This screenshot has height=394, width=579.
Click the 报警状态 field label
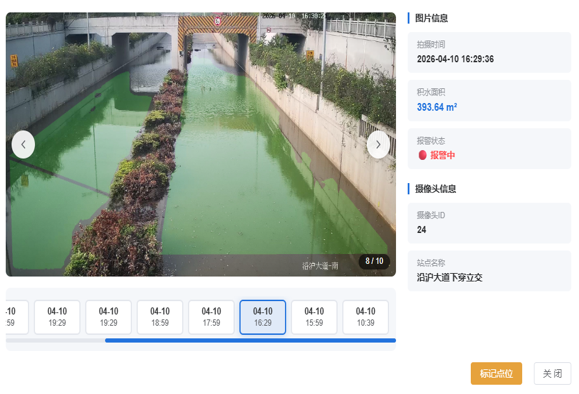[x=431, y=141]
